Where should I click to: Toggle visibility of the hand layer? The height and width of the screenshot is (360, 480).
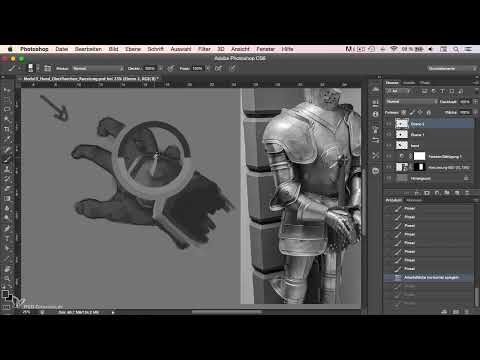pyautogui.click(x=389, y=146)
